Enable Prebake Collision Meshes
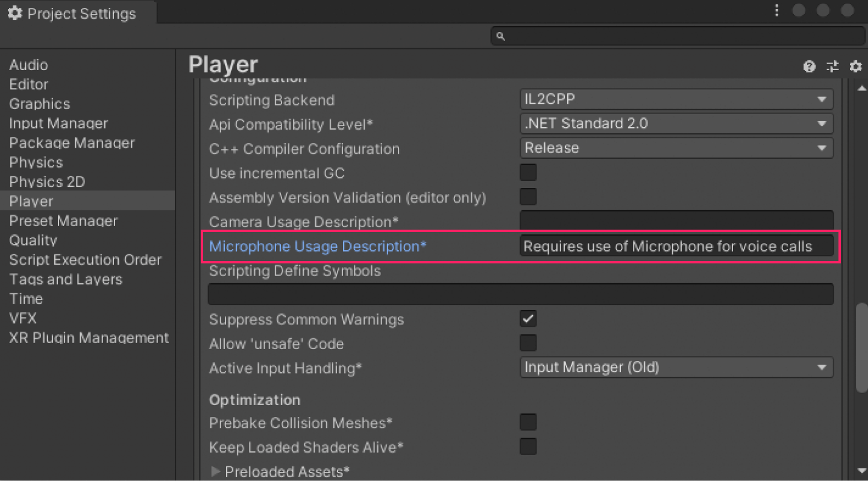 pyautogui.click(x=528, y=422)
